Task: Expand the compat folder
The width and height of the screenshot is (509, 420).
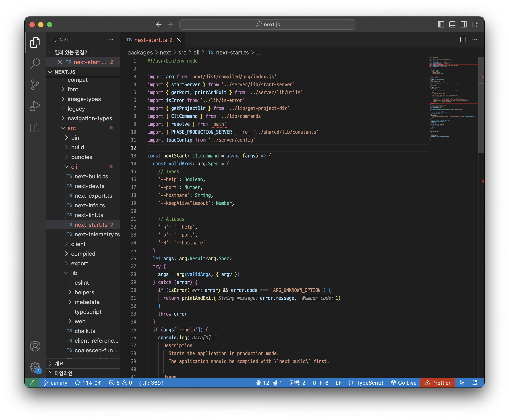Action: pos(83,80)
